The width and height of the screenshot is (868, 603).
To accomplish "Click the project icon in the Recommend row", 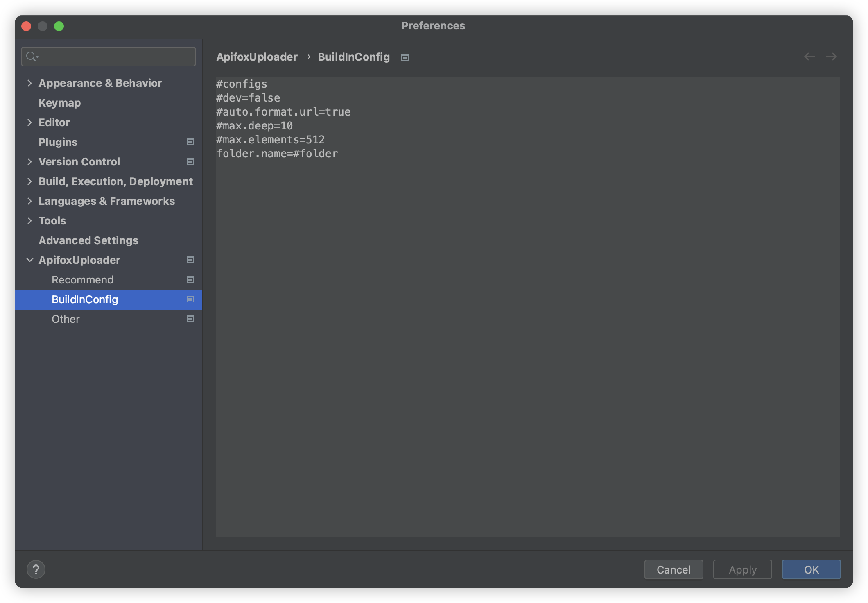I will (190, 279).
